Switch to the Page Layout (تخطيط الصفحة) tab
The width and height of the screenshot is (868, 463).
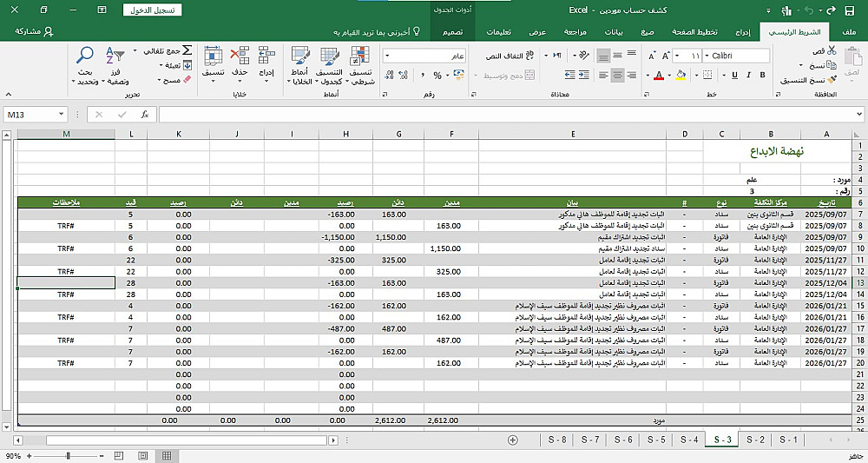coord(694,32)
